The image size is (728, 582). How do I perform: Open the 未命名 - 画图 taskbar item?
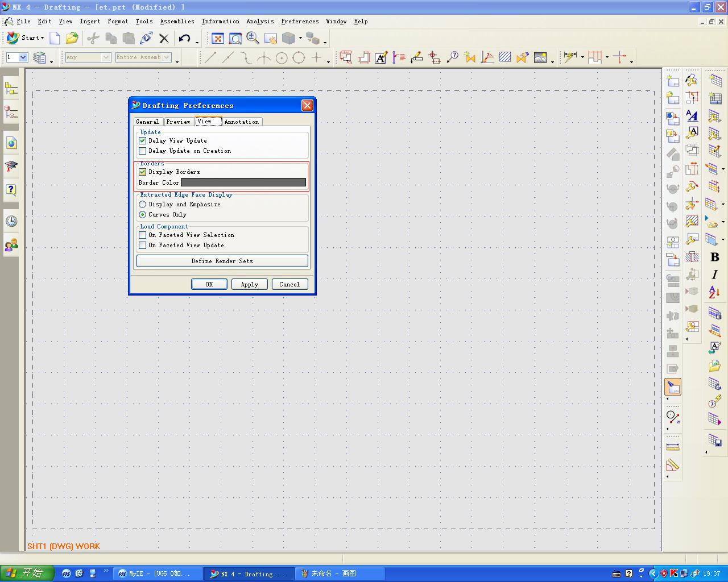tap(341, 573)
